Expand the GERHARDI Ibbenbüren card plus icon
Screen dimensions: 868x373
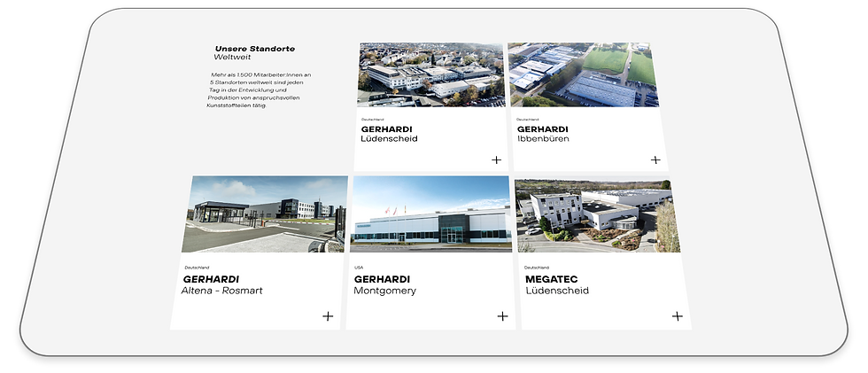pyautogui.click(x=655, y=160)
